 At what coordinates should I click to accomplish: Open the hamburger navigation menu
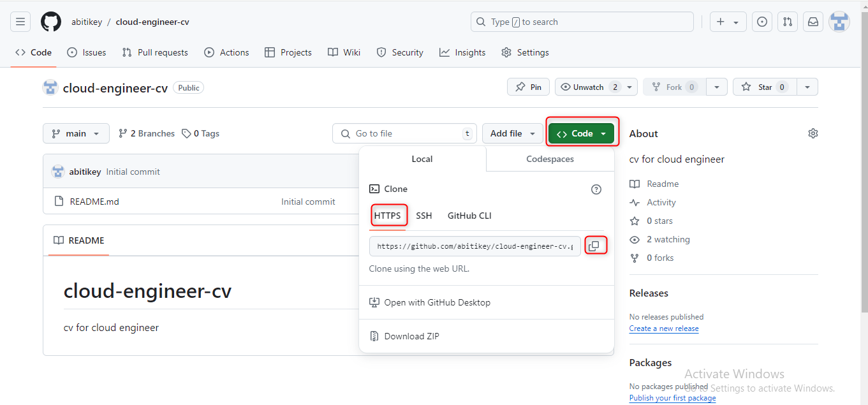(x=20, y=22)
